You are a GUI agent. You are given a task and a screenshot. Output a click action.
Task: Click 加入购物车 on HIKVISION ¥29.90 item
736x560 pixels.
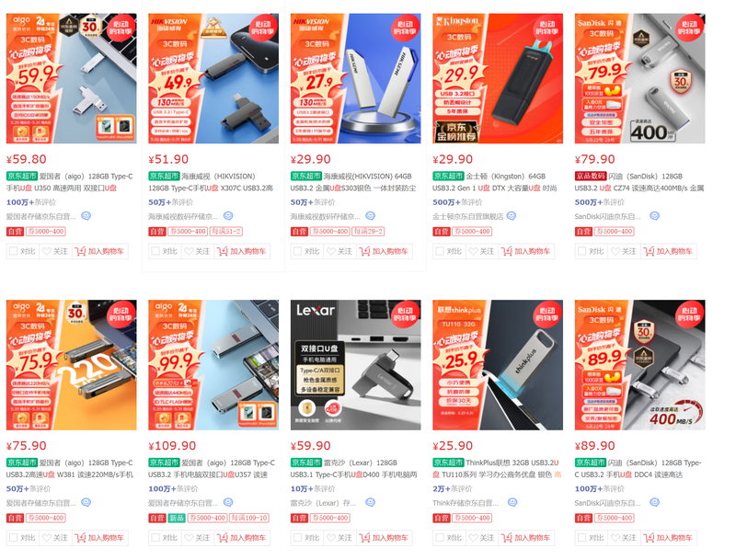click(384, 251)
